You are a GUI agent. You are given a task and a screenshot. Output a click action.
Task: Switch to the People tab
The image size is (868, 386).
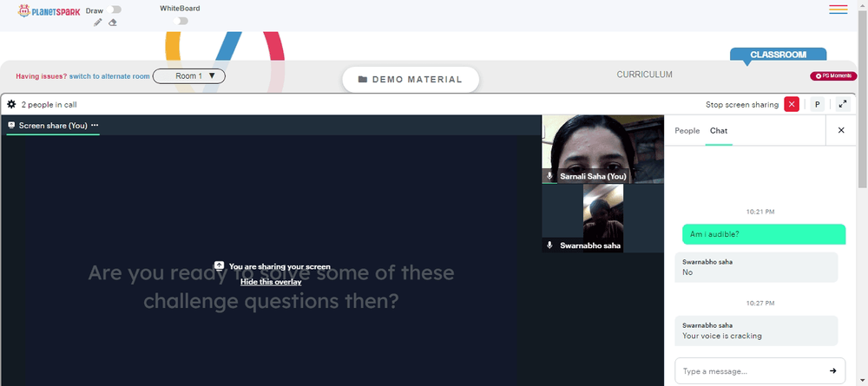point(687,130)
